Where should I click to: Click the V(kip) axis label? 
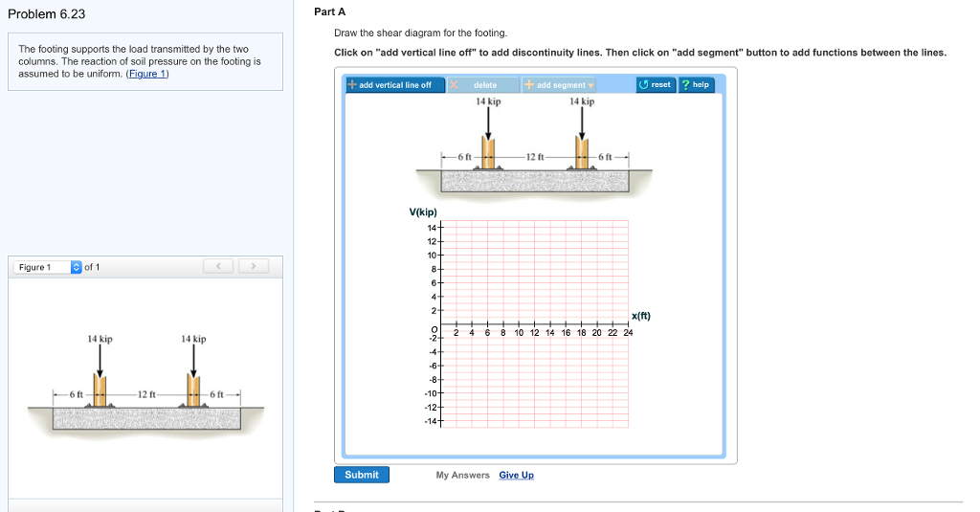423,212
